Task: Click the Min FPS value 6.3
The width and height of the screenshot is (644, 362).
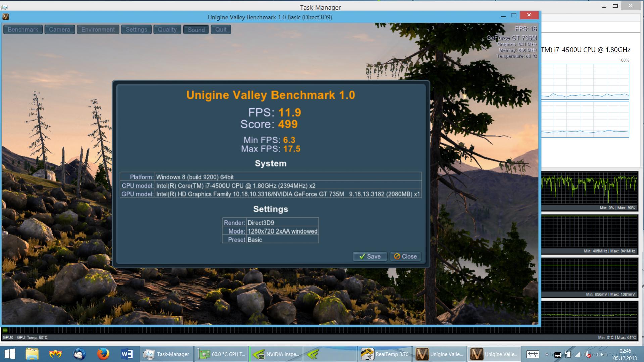Action: coord(289,140)
